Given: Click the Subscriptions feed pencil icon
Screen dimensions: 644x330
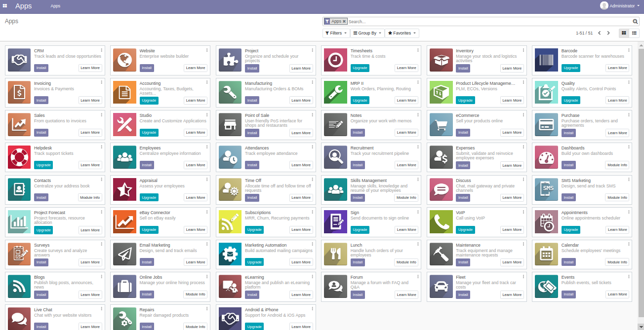Looking at the screenshot, I should [x=230, y=221].
